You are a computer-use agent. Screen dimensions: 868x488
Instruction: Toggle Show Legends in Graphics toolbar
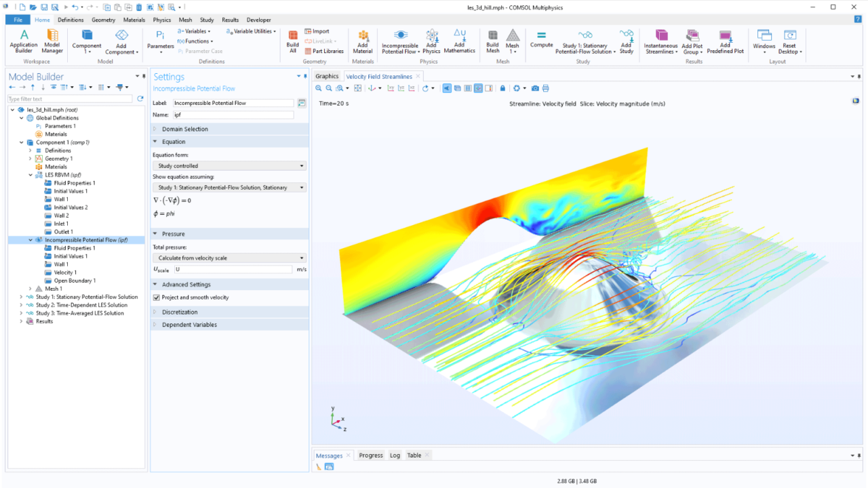click(488, 88)
